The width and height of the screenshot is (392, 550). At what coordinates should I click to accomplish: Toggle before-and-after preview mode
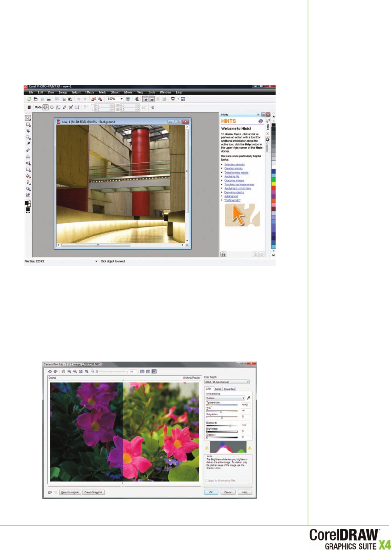(148, 372)
